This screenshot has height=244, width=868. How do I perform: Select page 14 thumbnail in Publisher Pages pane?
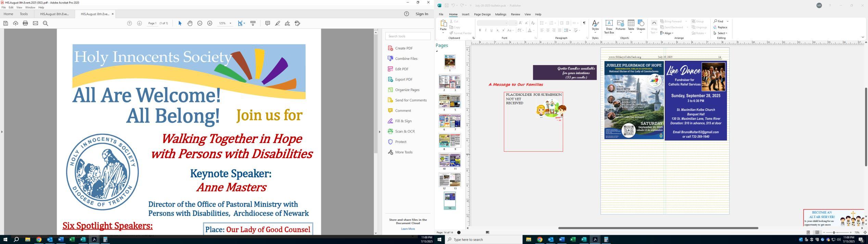click(450, 199)
